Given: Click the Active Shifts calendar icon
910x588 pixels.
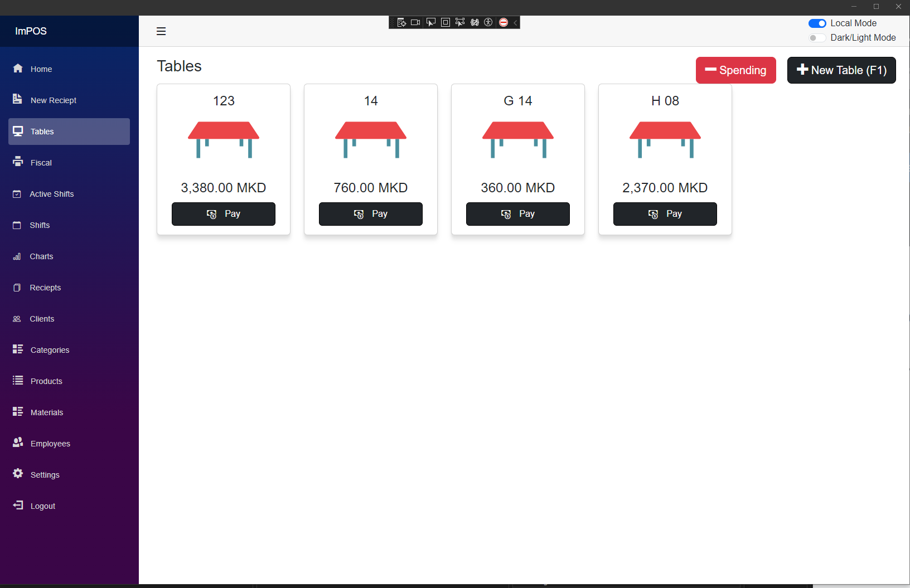Looking at the screenshot, I should point(17,194).
